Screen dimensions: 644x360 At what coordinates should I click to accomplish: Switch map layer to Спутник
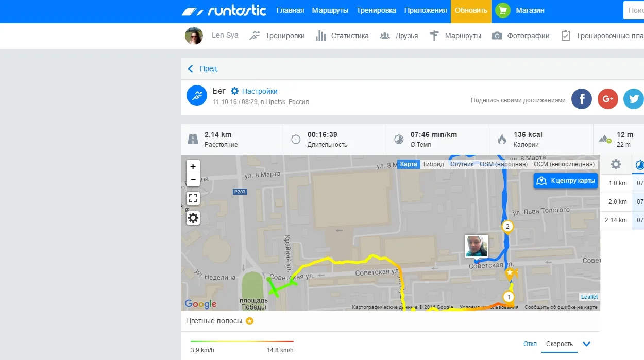click(462, 164)
